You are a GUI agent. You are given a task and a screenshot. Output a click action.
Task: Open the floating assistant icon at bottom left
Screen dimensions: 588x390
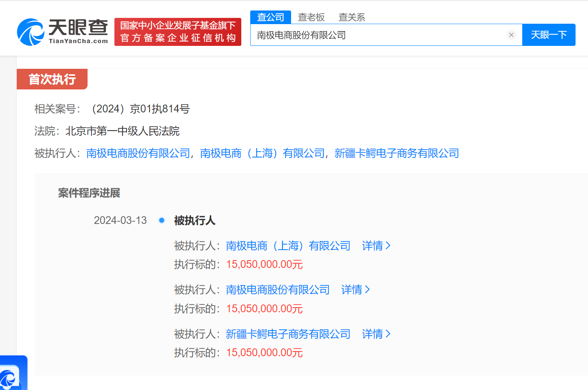coord(13,373)
